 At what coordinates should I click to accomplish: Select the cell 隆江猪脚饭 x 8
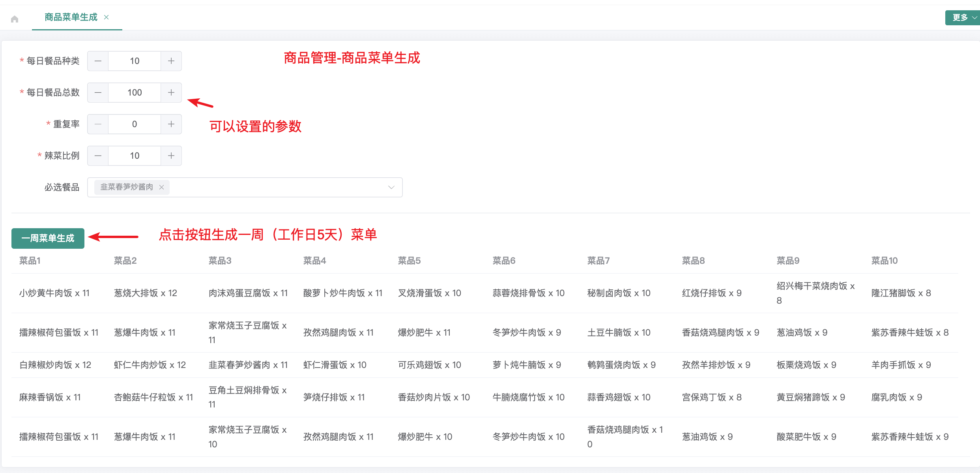click(x=901, y=293)
